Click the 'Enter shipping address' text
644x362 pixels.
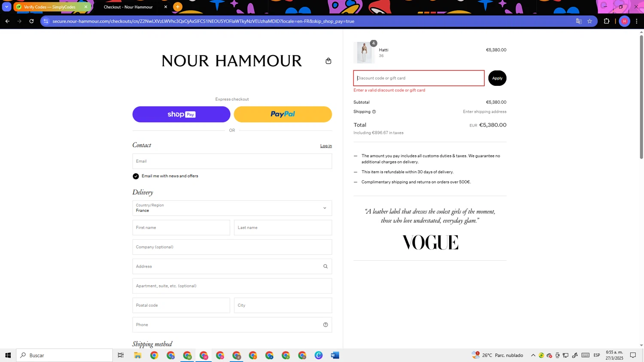click(x=485, y=112)
